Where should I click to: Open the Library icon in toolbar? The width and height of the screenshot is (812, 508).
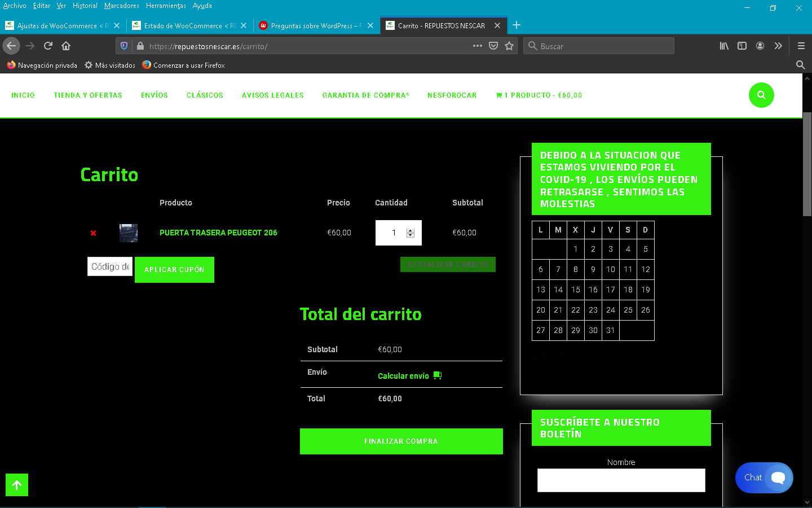click(x=724, y=46)
